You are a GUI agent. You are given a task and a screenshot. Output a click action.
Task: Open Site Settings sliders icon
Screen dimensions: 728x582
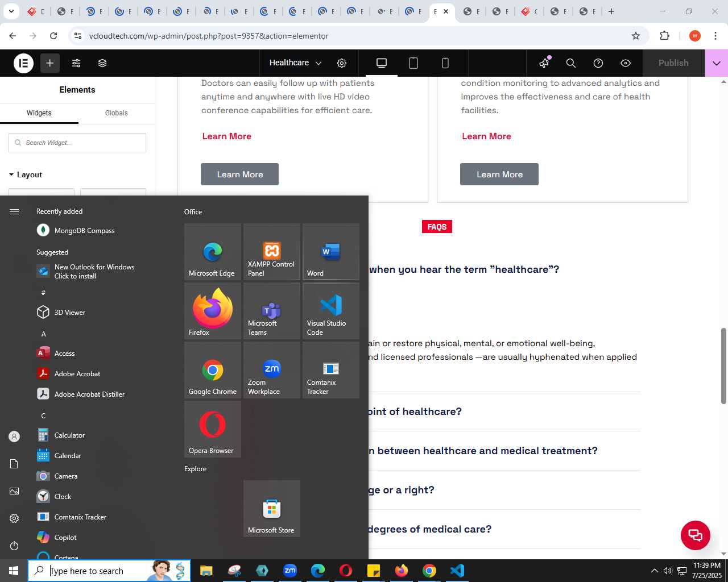pyautogui.click(x=76, y=63)
